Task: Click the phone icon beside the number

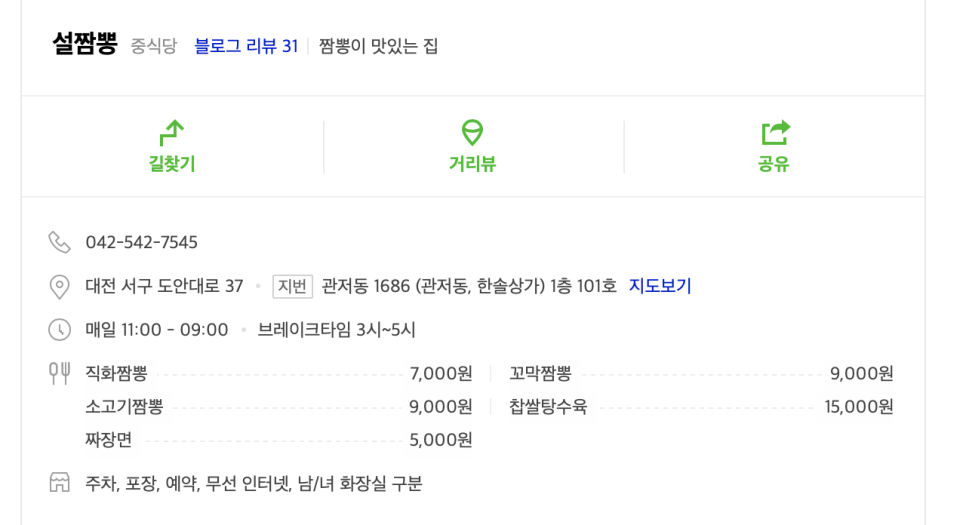Action: (x=60, y=243)
